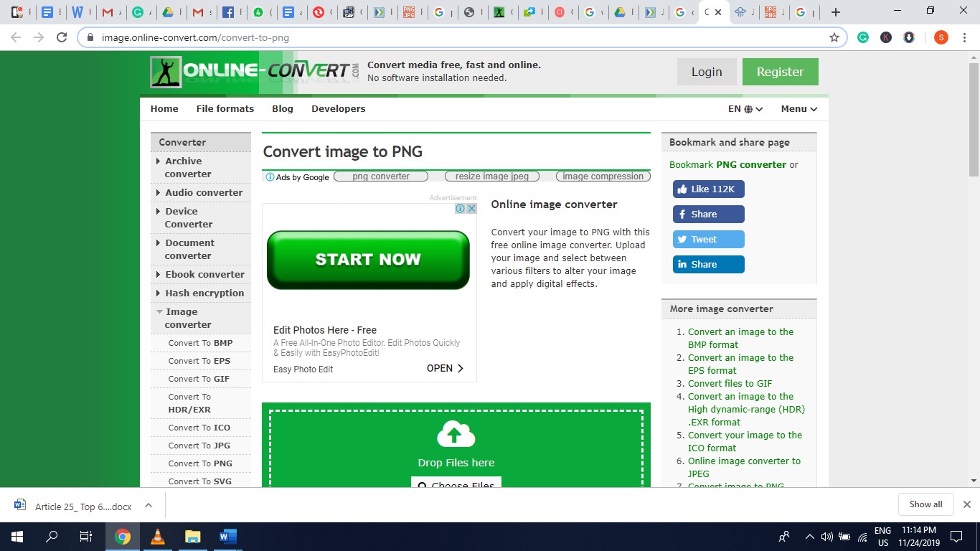
Task: Switch to the Facebook tab
Action: (228, 12)
